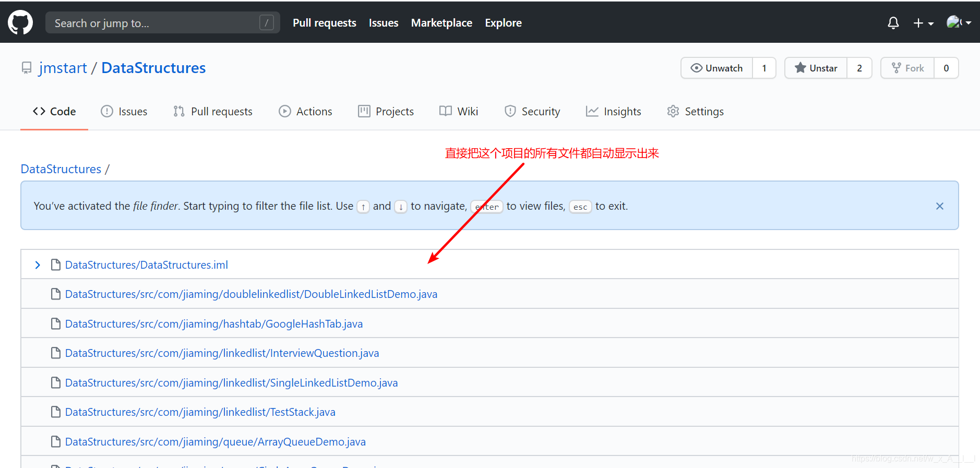
Task: Switch to the Code tab
Action: tap(54, 111)
